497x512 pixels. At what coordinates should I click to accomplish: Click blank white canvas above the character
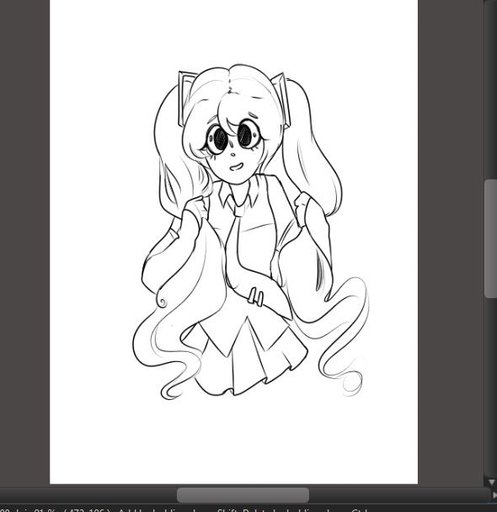[233, 32]
